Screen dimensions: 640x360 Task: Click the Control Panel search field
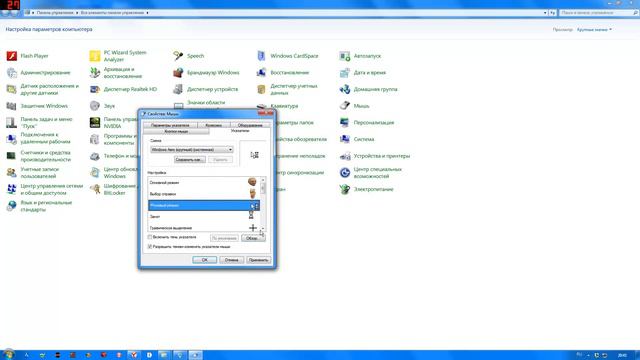coord(598,13)
